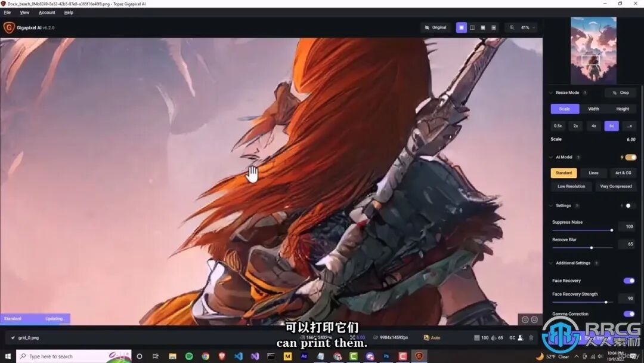The image size is (644, 363).
Task: Choose the Lines AI model
Action: pos(593,173)
